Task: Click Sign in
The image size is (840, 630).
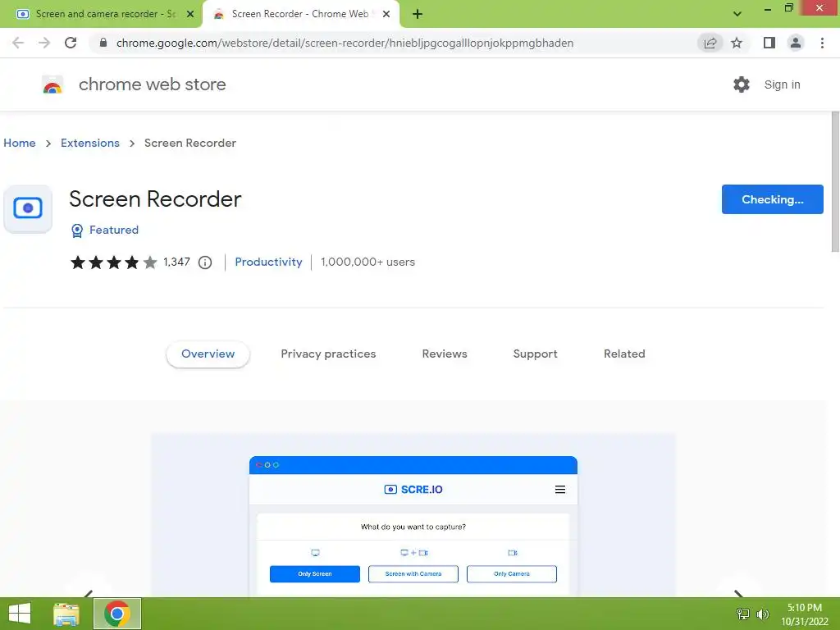Action: pyautogui.click(x=782, y=84)
